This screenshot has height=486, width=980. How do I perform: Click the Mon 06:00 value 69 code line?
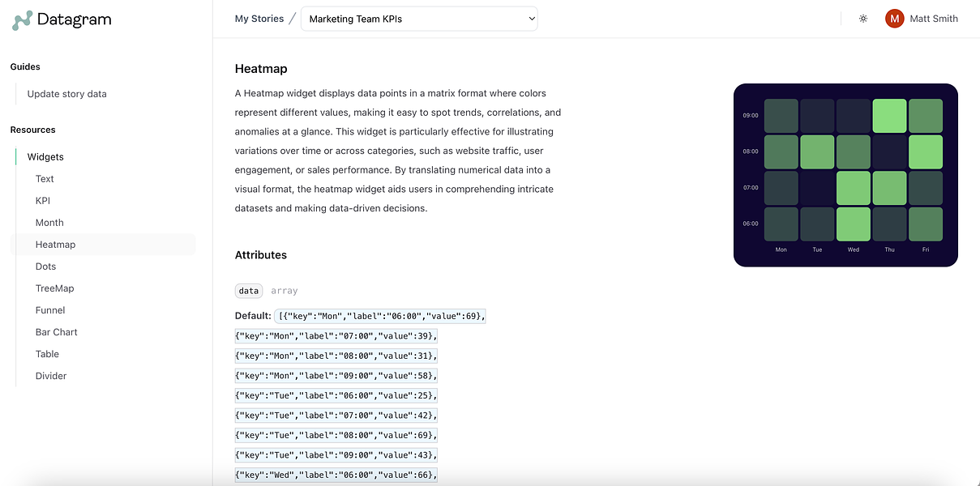pyautogui.click(x=379, y=316)
